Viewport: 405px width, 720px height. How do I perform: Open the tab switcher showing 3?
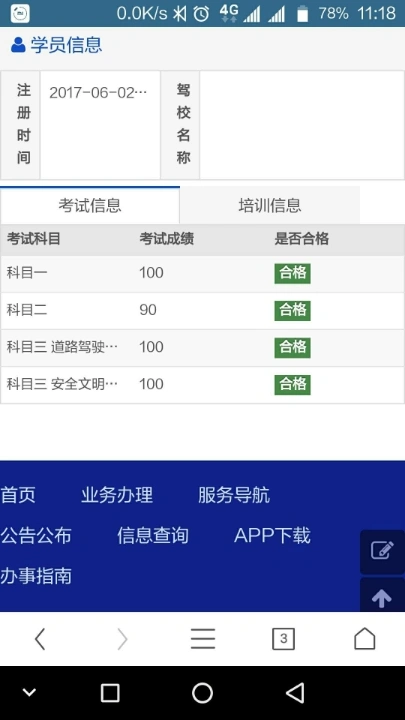(x=283, y=639)
